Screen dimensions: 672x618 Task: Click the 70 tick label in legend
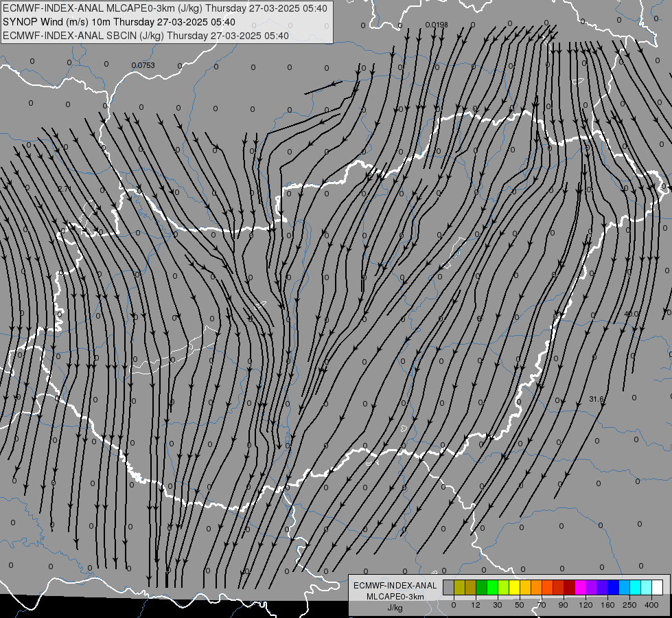542,605
